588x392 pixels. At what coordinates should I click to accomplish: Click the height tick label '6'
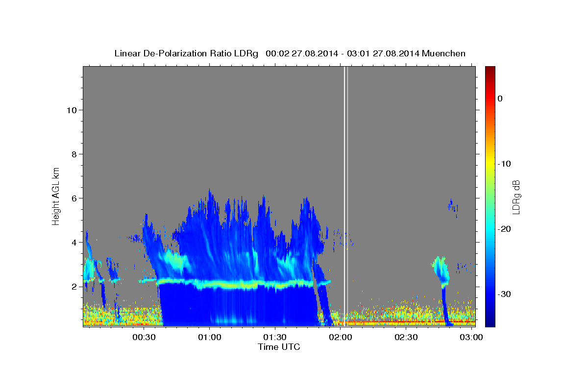73,198
